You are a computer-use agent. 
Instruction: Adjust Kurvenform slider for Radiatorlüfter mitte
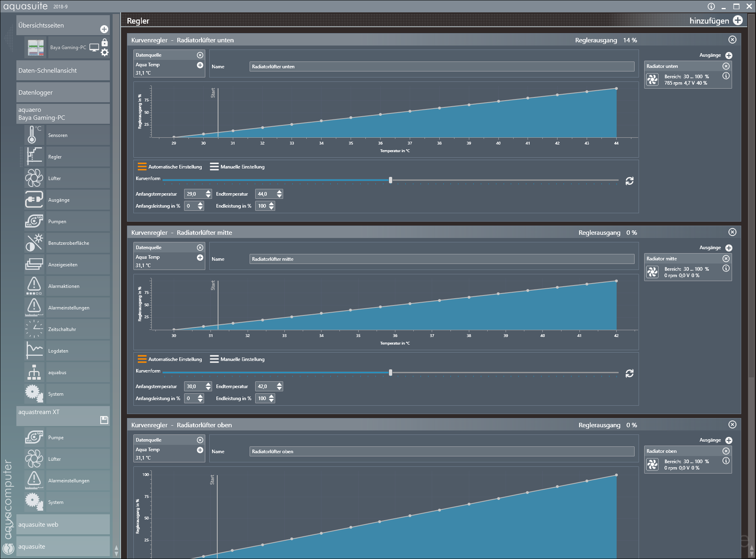tap(391, 373)
